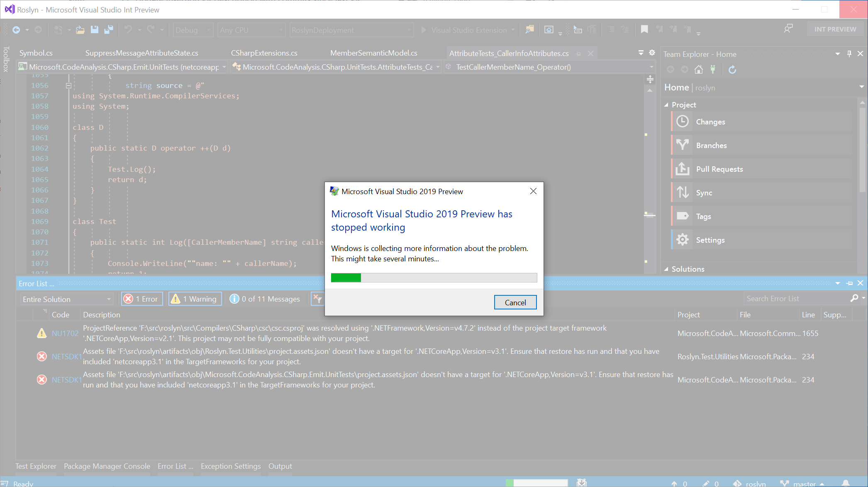Open the RoslynDeployment startup project dropdown

(351, 30)
